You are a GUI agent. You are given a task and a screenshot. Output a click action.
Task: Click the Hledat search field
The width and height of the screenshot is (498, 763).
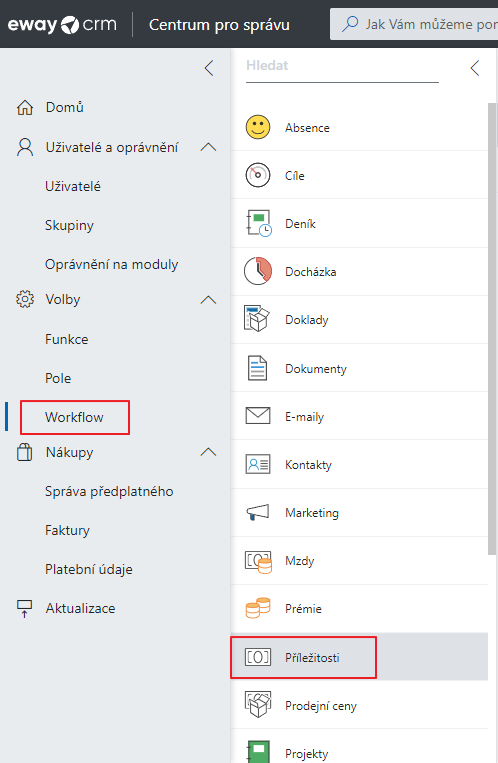(342, 68)
